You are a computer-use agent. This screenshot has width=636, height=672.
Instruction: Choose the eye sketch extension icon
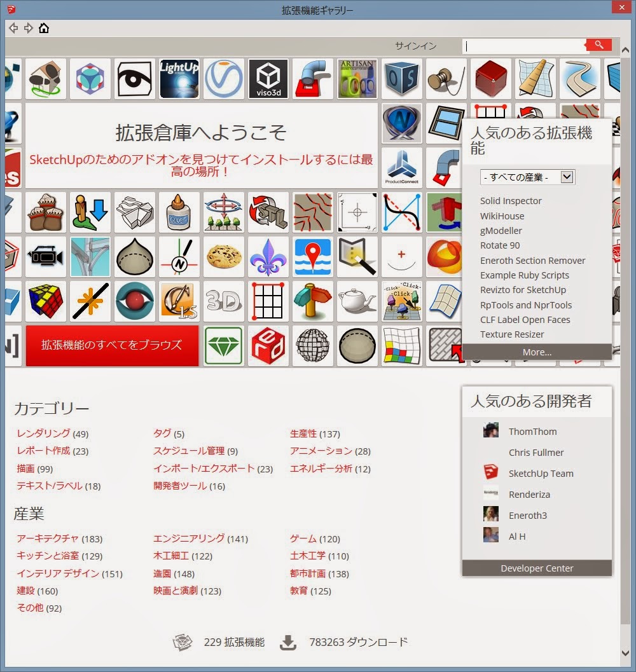point(135,79)
